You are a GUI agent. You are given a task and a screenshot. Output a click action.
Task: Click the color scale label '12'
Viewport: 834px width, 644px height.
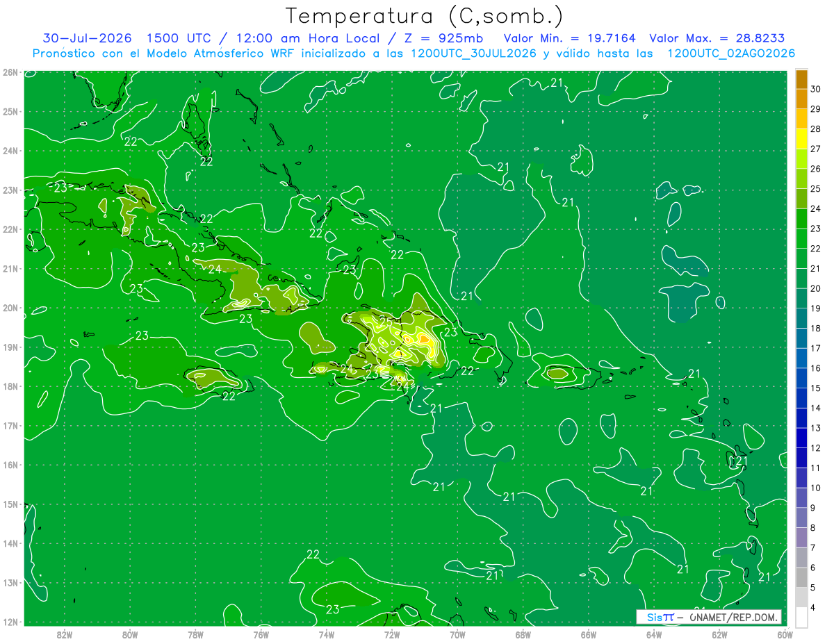(x=816, y=448)
